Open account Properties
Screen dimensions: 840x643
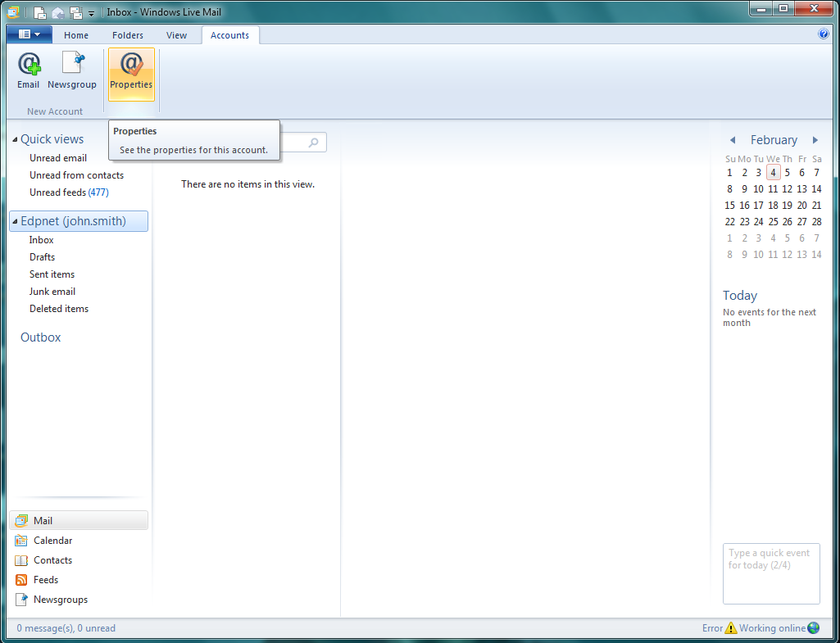coord(131,75)
